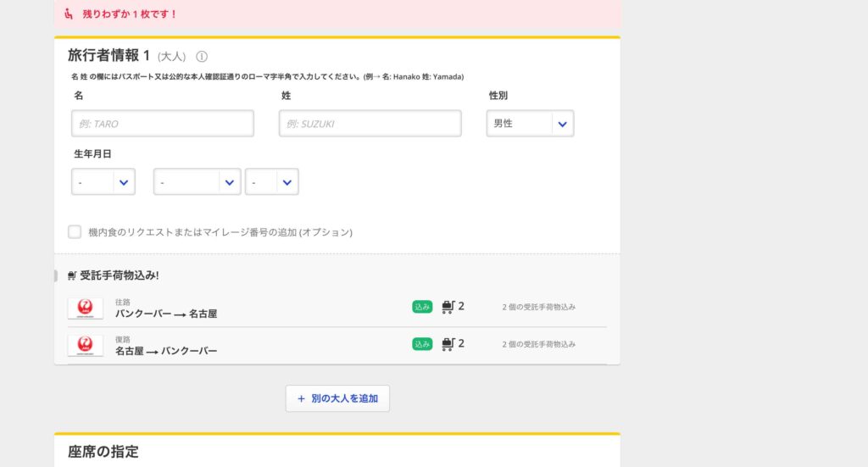Expand the first 生年月日 dropdown
The image size is (868, 467).
103,182
